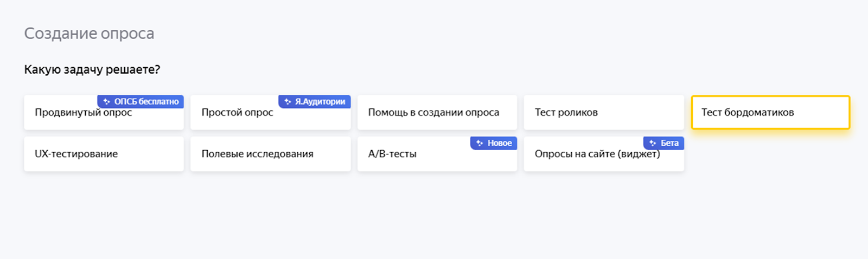Select 'Полевые исследования' option
The height and width of the screenshot is (259, 868).
pos(258,154)
